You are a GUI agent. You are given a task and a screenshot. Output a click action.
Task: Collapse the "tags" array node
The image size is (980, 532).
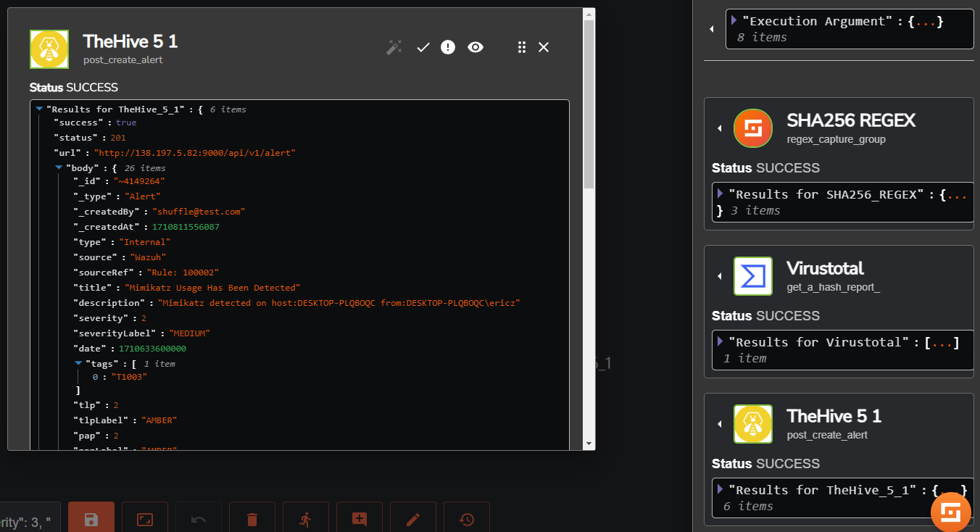click(x=78, y=363)
